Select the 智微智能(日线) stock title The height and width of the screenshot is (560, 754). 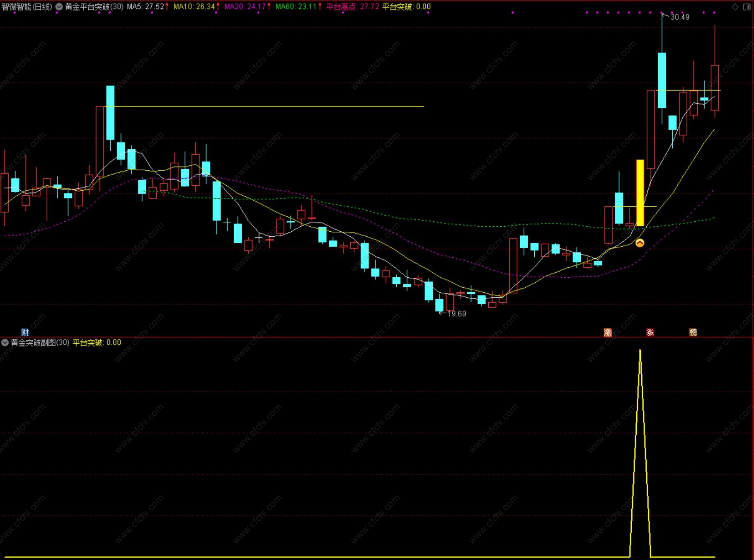click(27, 7)
